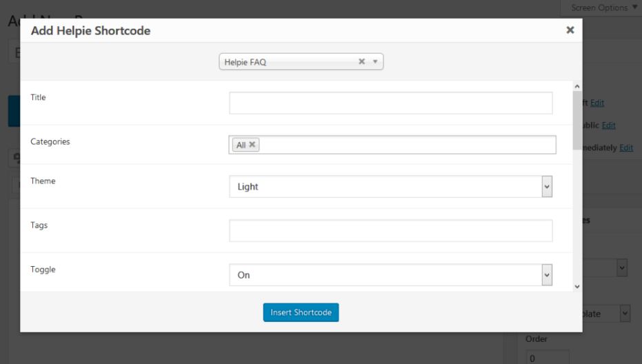Open the Toggle dropdown showing On

390,275
